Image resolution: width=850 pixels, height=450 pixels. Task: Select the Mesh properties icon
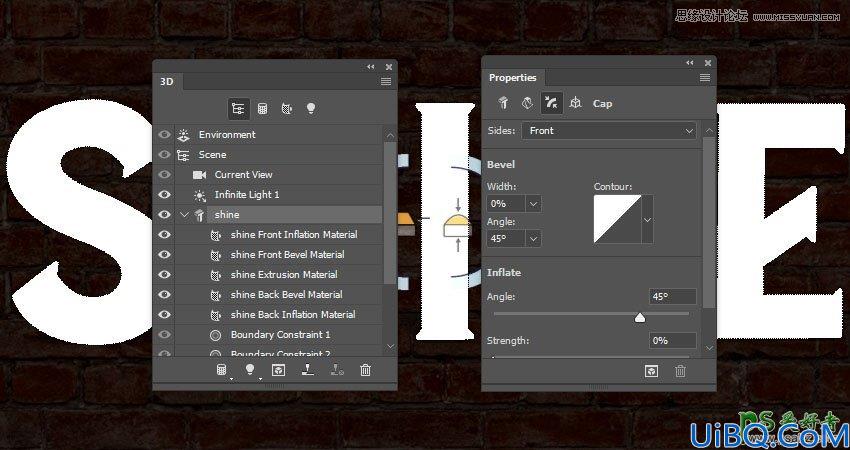pyautogui.click(x=503, y=103)
